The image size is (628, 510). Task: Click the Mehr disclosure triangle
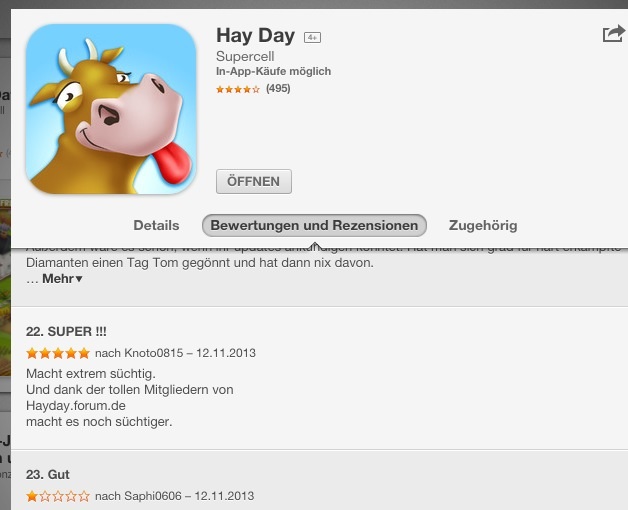(x=79, y=279)
